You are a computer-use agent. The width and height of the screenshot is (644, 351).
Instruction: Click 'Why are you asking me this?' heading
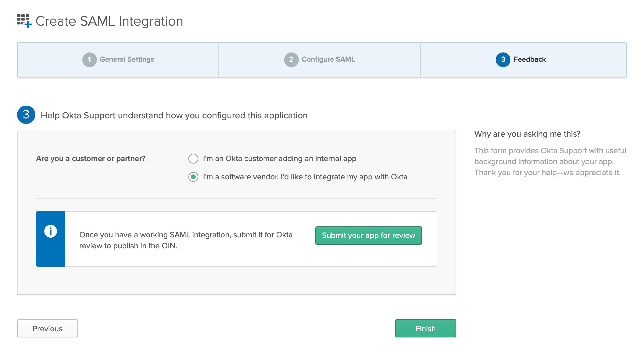(x=527, y=134)
